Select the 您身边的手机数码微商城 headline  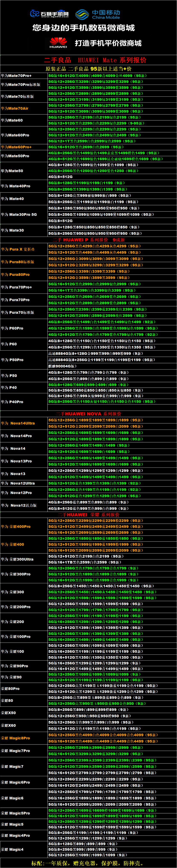[x=84, y=28]
